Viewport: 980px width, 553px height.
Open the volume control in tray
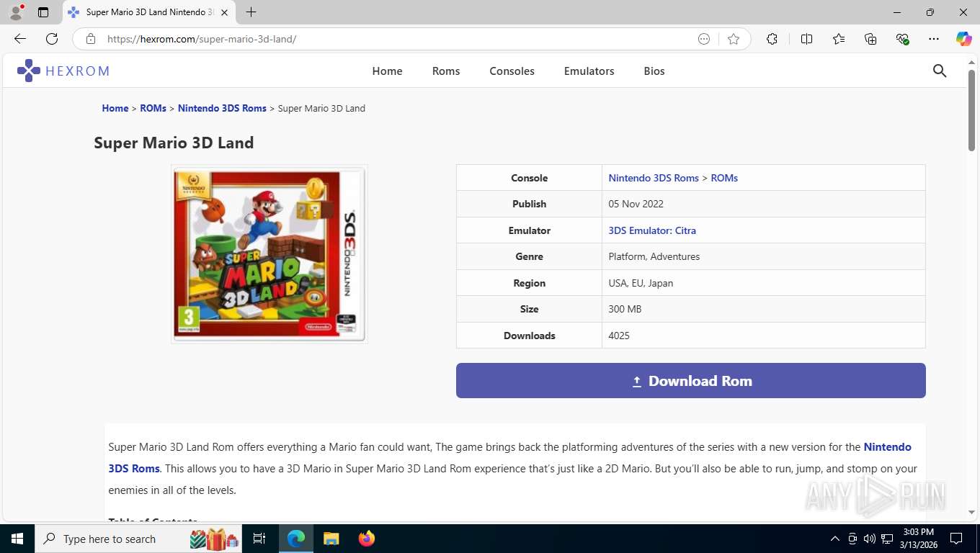[x=869, y=539]
